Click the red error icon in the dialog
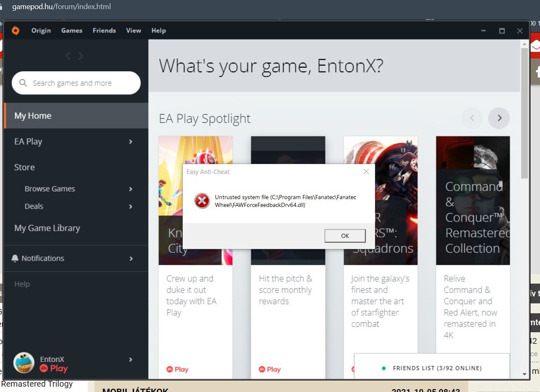The width and height of the screenshot is (540, 392). coord(202,201)
